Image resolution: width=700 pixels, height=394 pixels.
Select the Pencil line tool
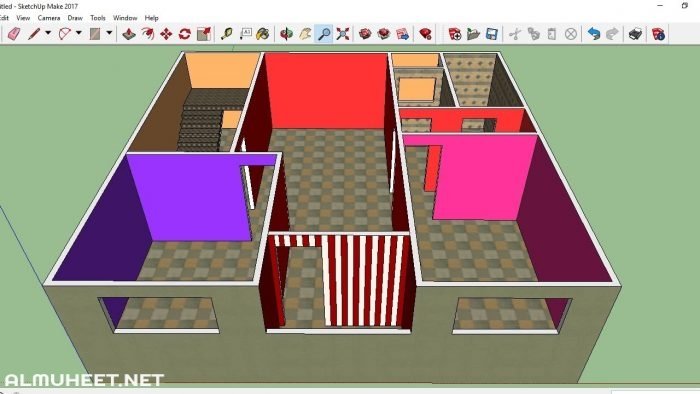pyautogui.click(x=34, y=33)
